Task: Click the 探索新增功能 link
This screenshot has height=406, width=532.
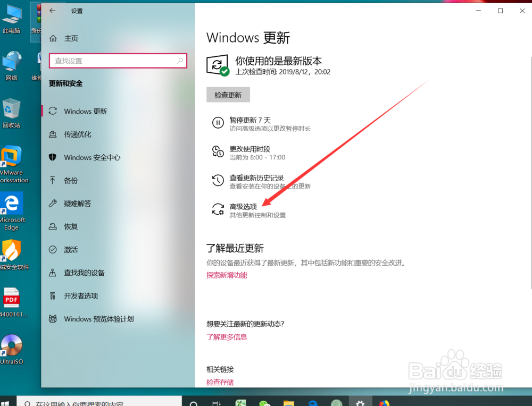Action: [x=227, y=275]
